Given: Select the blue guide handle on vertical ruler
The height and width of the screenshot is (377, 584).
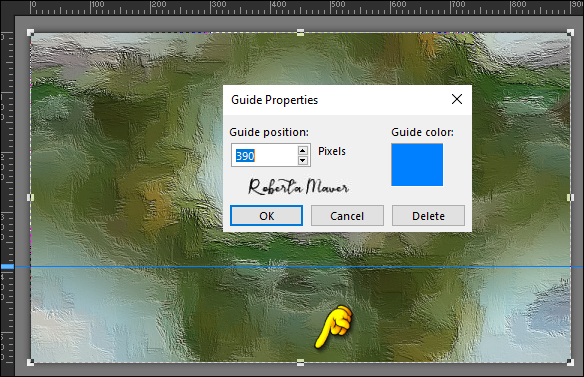Looking at the screenshot, I should (x=7, y=266).
